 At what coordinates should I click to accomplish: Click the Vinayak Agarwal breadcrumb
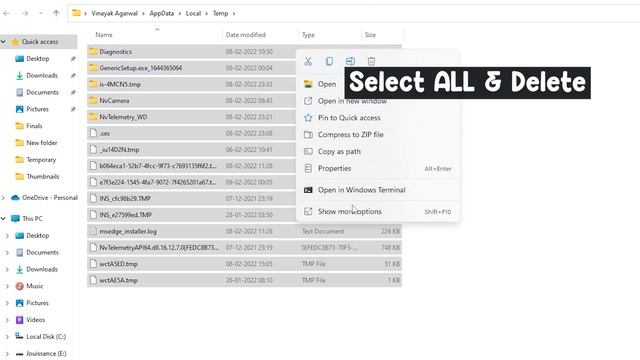[114, 13]
